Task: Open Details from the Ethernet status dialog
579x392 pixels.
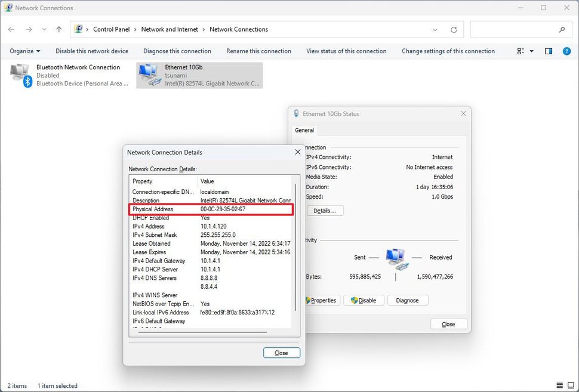Action: point(325,210)
